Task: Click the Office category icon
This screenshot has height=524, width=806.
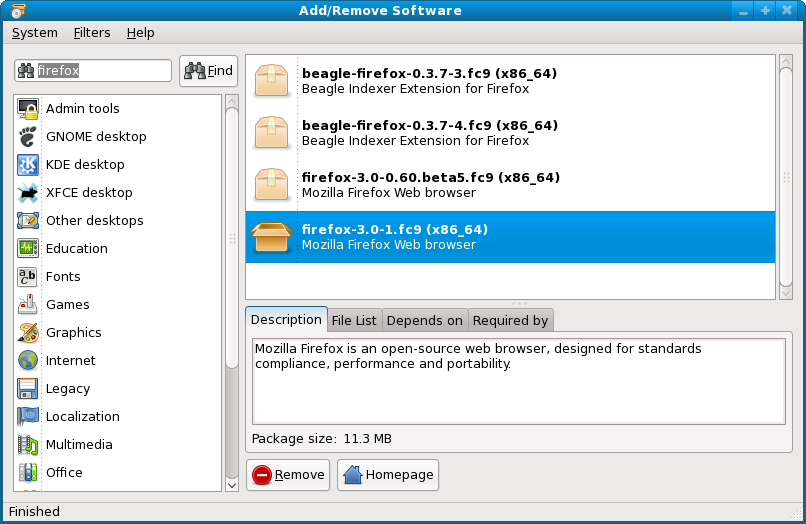Action: click(x=28, y=473)
